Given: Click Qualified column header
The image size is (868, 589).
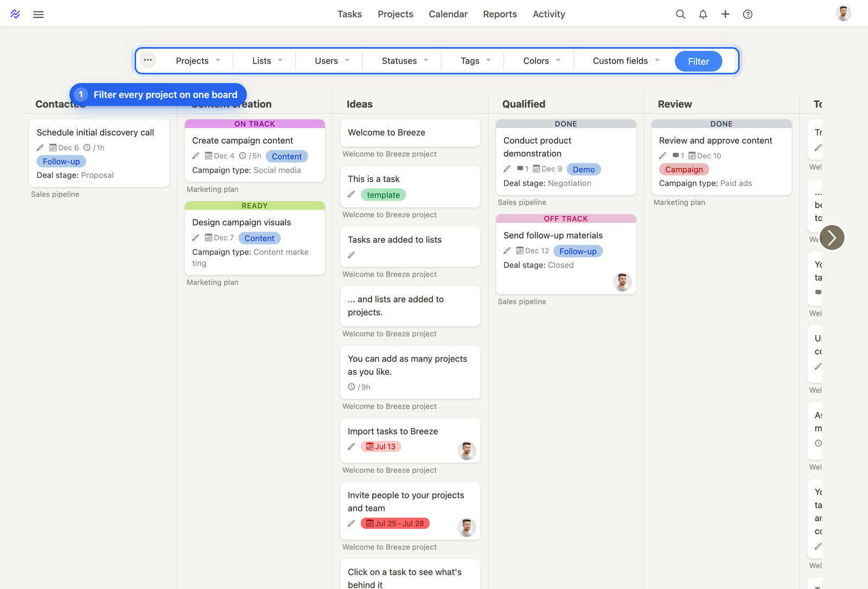Looking at the screenshot, I should (x=524, y=104).
